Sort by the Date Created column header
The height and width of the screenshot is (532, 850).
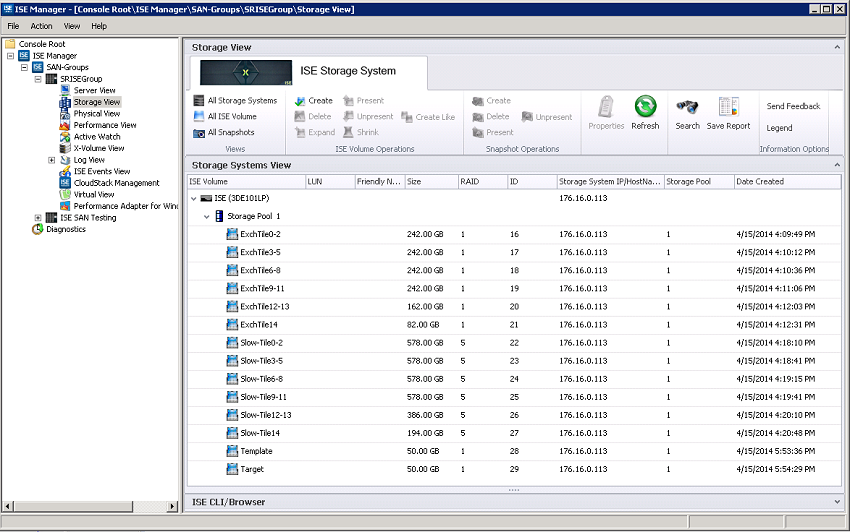(787, 182)
